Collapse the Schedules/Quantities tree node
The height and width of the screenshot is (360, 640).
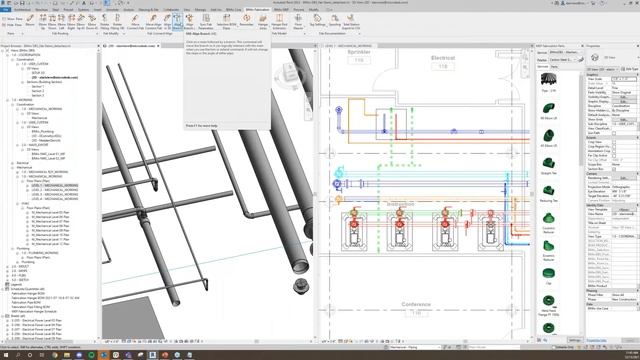tap(2, 289)
